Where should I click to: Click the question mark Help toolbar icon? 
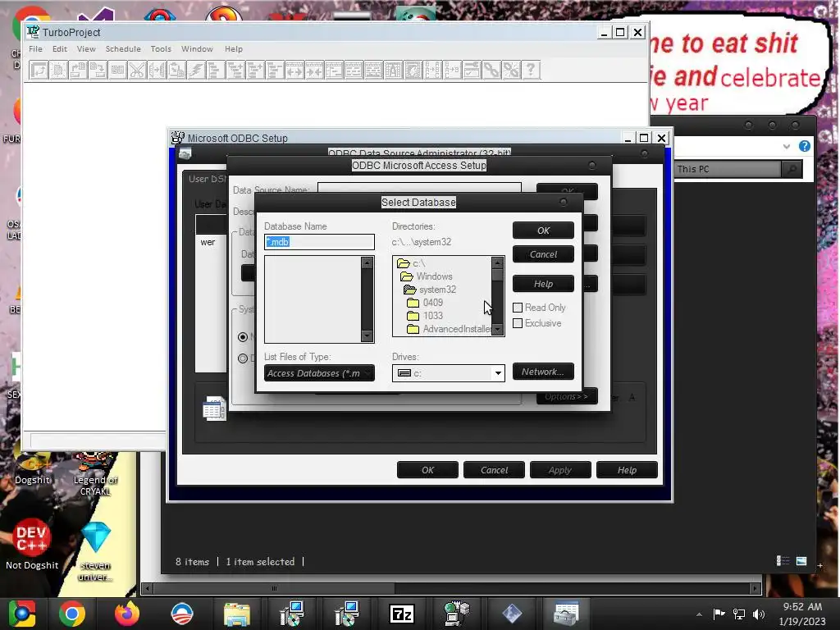click(531, 71)
